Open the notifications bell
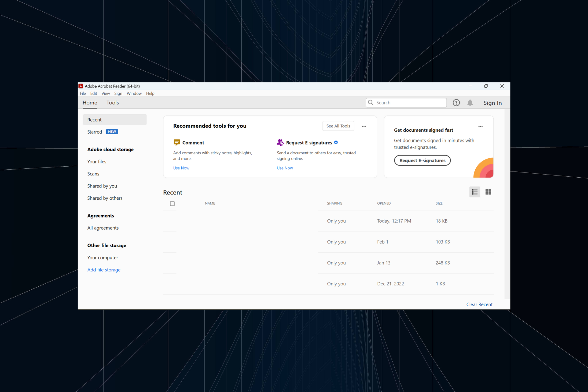The height and width of the screenshot is (392, 588). tap(470, 103)
